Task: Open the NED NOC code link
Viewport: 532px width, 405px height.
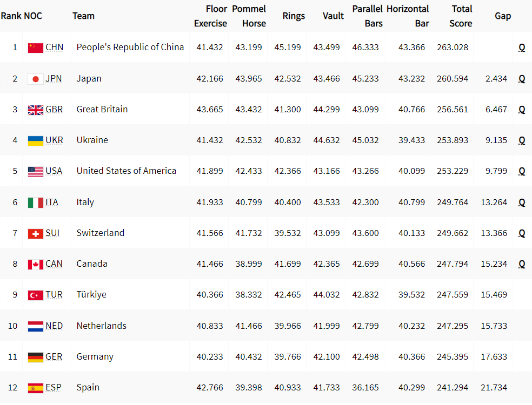Action: tap(54, 326)
